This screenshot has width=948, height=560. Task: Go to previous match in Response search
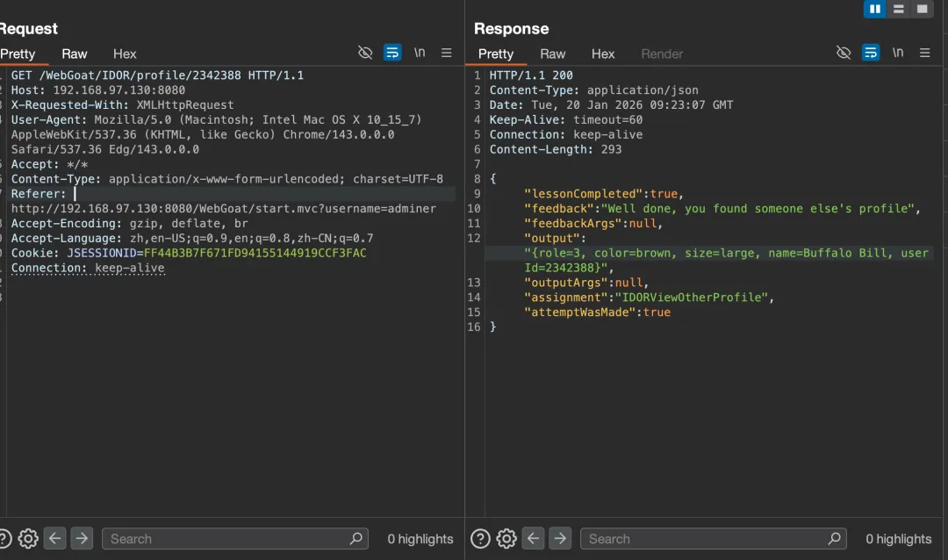tap(534, 538)
